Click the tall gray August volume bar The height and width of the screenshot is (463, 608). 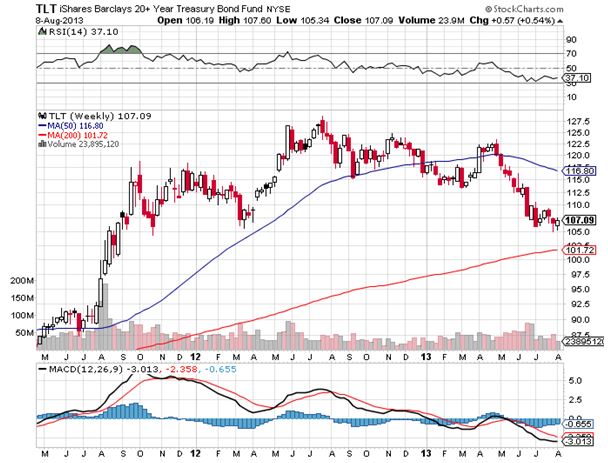point(104,317)
